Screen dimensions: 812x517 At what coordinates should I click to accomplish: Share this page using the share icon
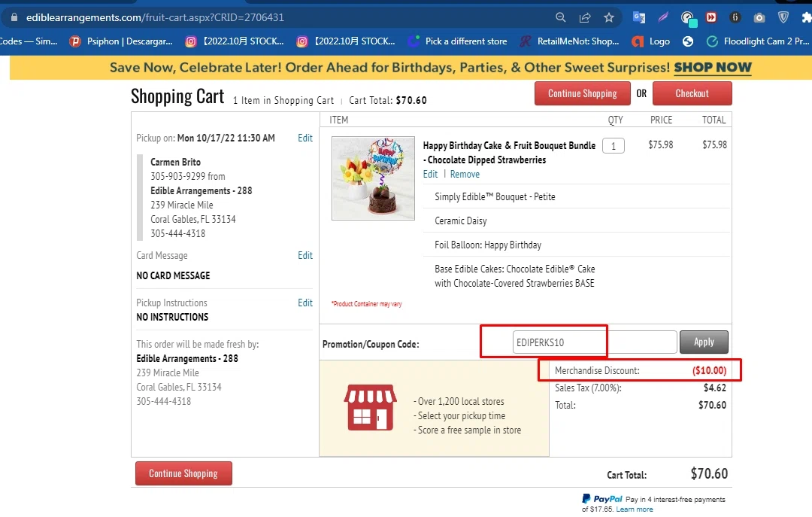(585, 17)
